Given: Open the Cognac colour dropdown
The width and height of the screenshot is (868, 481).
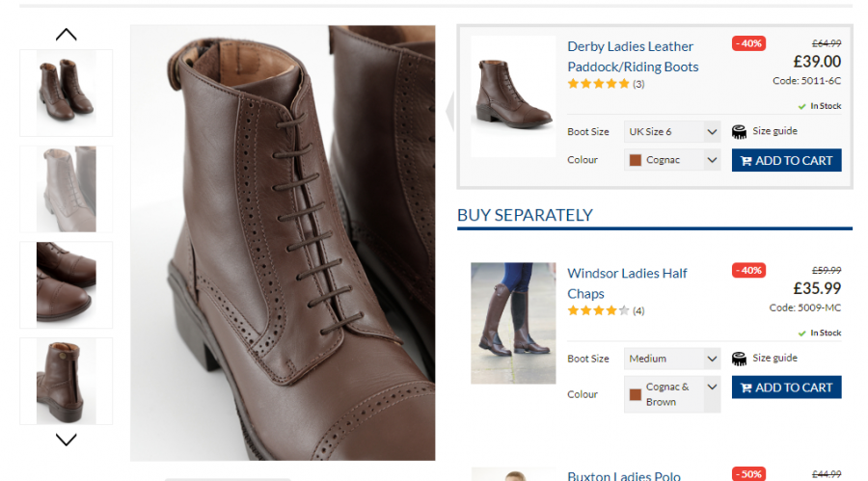Looking at the screenshot, I should [672, 160].
